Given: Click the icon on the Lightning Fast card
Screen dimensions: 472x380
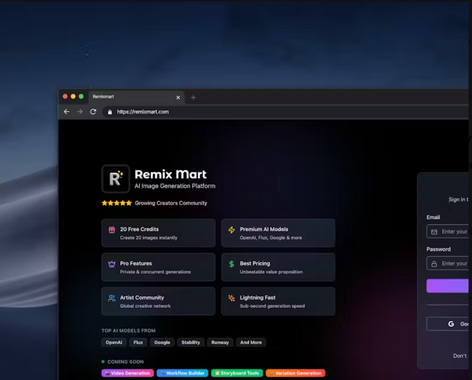Looking at the screenshot, I should [232, 298].
